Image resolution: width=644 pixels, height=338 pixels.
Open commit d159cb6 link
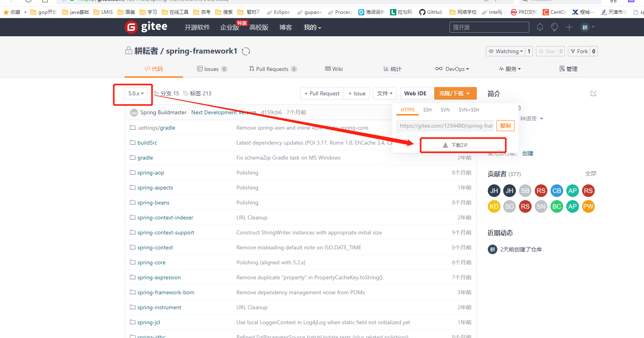point(271,112)
